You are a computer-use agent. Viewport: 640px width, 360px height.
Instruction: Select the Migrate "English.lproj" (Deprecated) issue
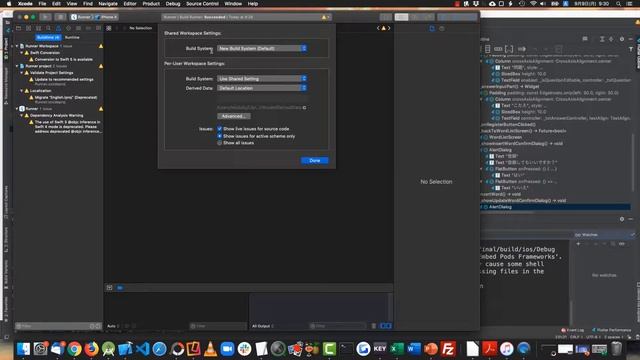tap(66, 98)
